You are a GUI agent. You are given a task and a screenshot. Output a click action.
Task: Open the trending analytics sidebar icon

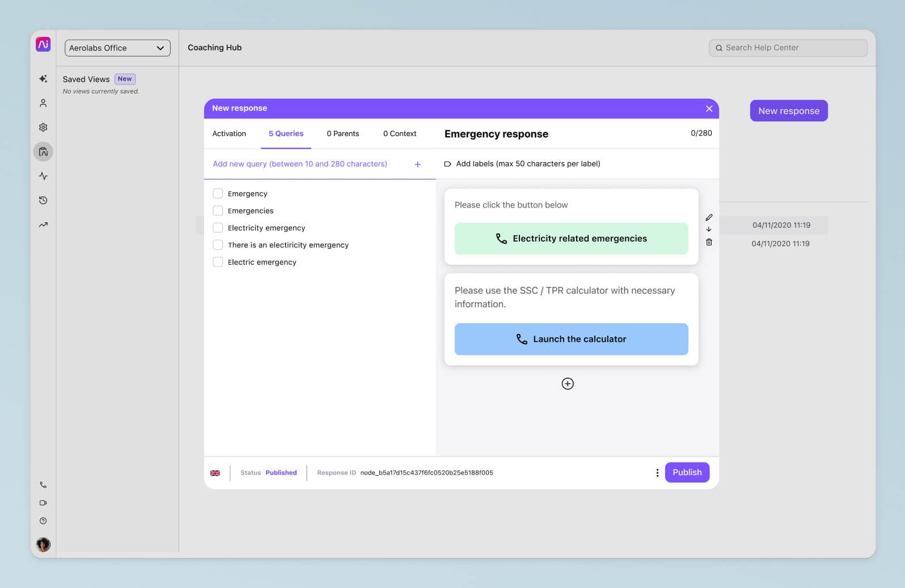(x=43, y=225)
